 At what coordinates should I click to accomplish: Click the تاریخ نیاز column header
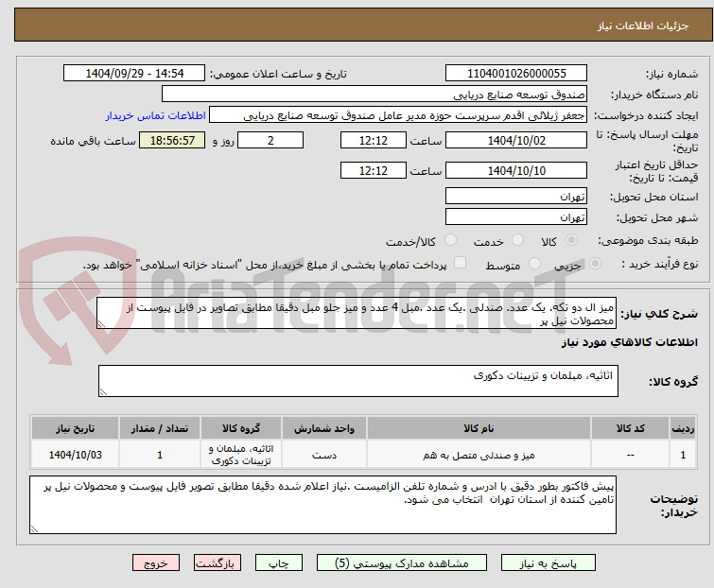tap(75, 428)
